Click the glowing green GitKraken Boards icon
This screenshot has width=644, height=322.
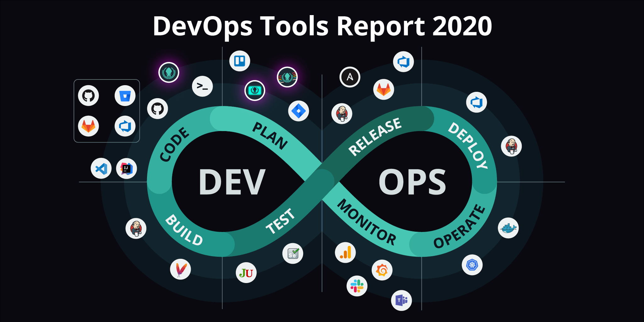[x=255, y=91]
